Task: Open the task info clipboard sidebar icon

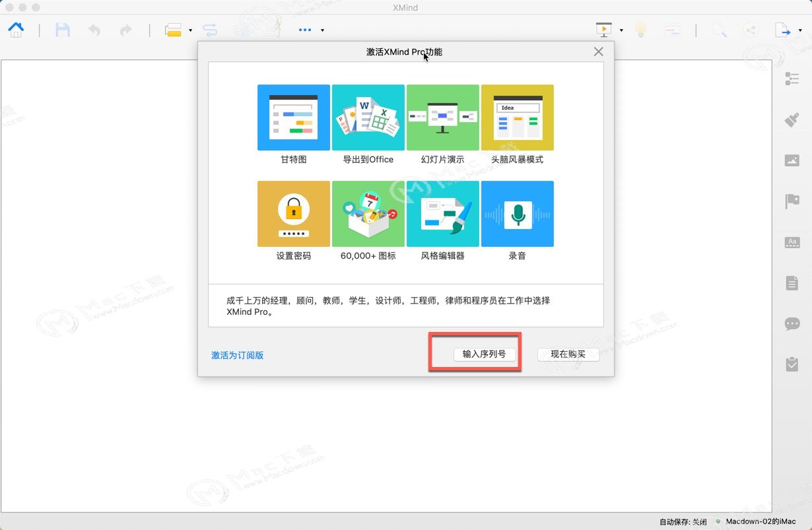Action: click(x=792, y=364)
